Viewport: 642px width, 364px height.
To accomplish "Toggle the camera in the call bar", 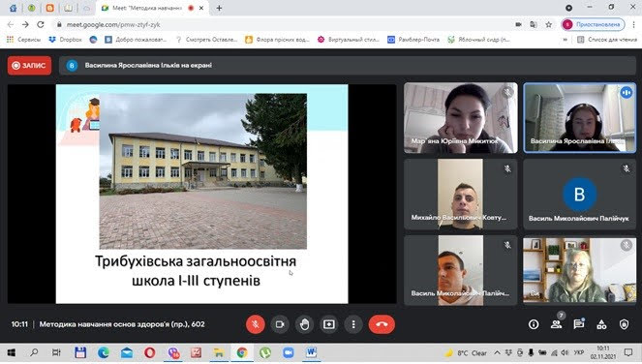I will 280,324.
